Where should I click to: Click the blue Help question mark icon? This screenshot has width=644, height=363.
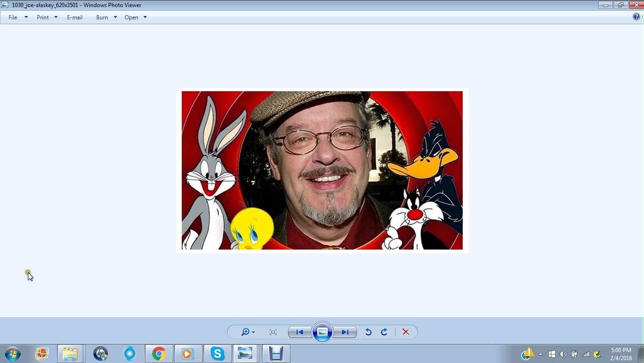click(636, 17)
